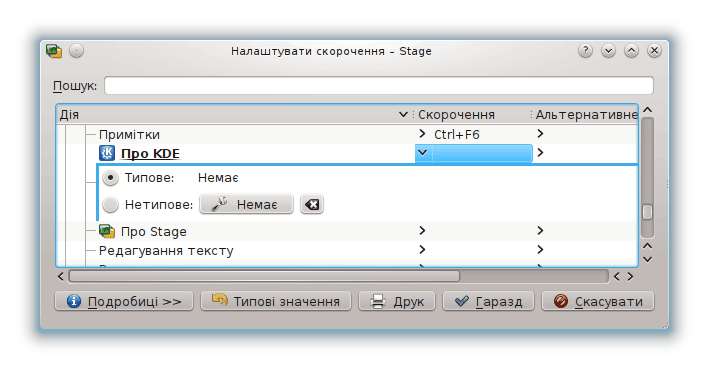Expand shortcut arrow for Про Stage row
Viewport: 709px width, 369px height.
pyautogui.click(x=422, y=231)
